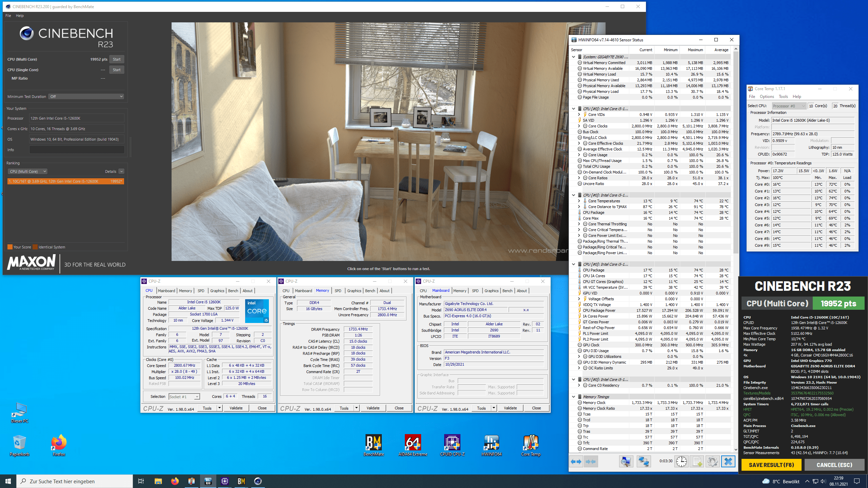Start the CPU (Single Core) test
Viewport: 868px width, 488px height.
click(x=117, y=70)
